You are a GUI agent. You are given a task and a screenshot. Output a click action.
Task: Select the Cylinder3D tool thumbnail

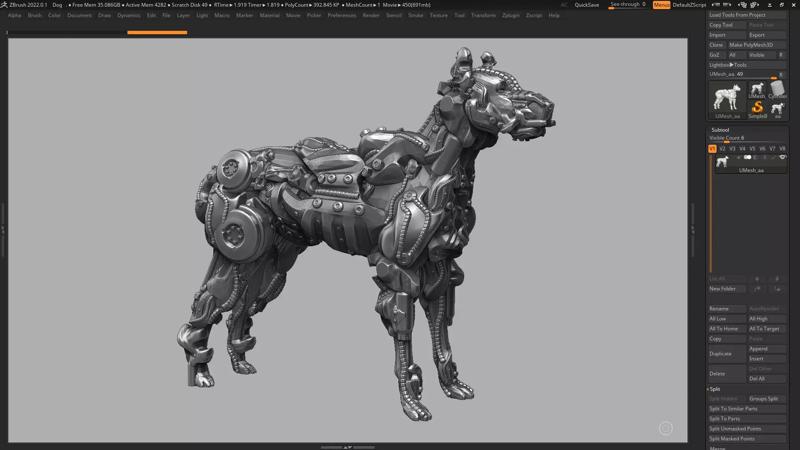coord(777,89)
